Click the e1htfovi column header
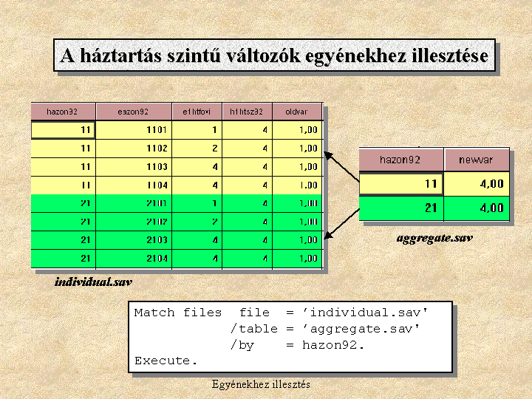 (197, 112)
